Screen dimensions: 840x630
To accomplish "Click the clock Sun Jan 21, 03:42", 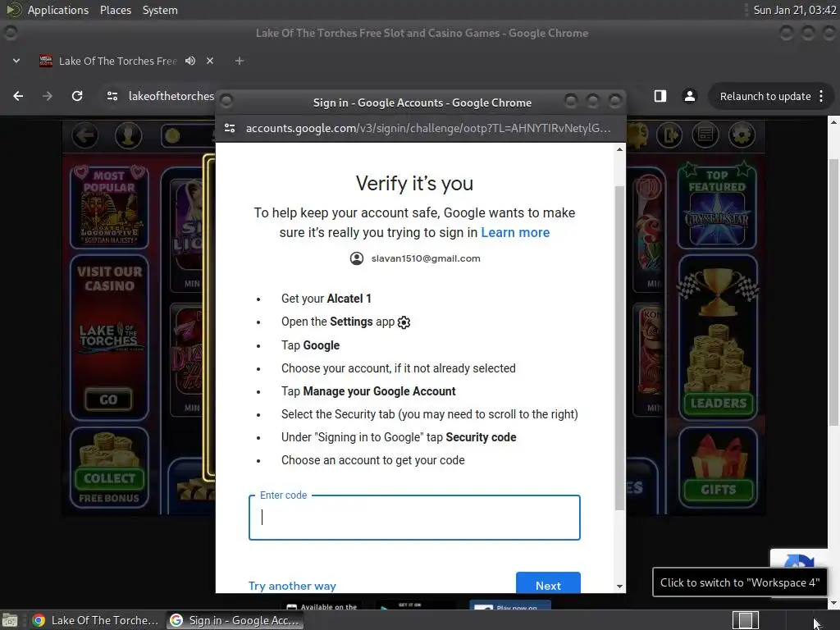I will coord(794,10).
